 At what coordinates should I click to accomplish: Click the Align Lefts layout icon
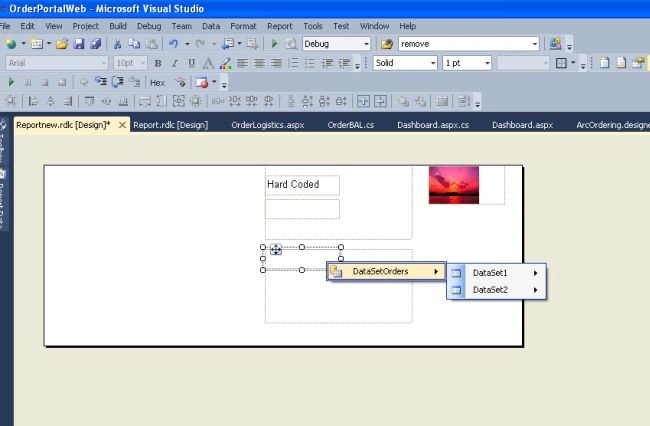33,101
